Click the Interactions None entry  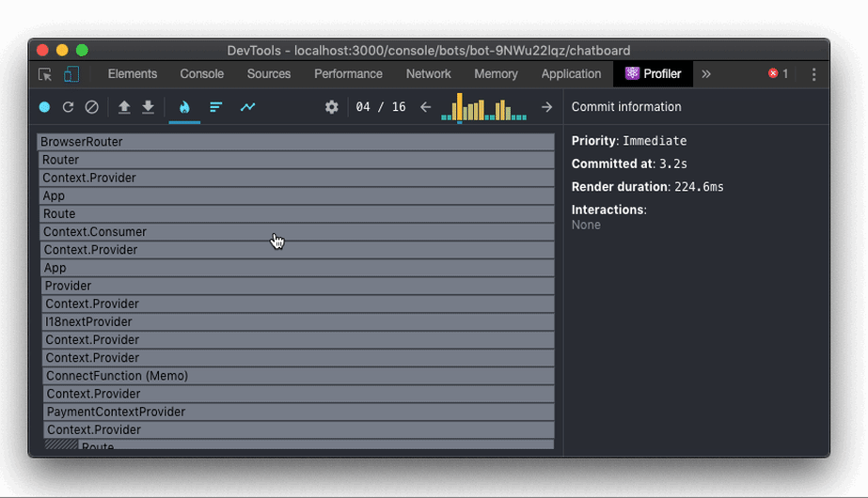[586, 226]
